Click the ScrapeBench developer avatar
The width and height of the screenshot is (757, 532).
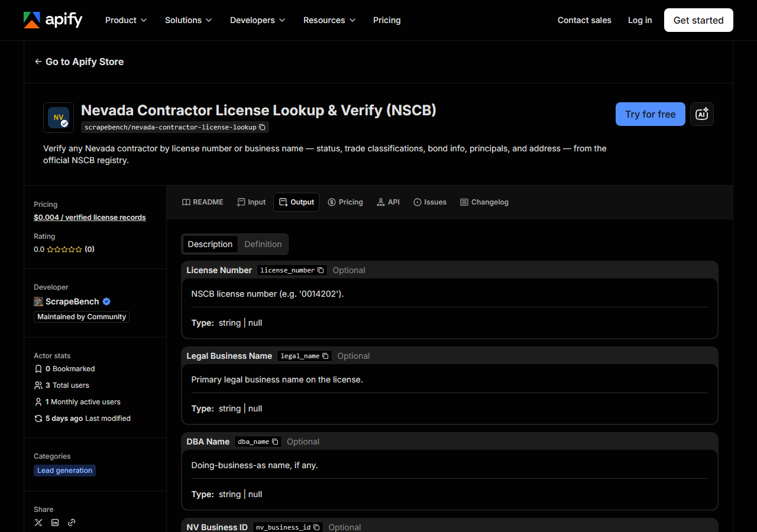[x=38, y=301]
